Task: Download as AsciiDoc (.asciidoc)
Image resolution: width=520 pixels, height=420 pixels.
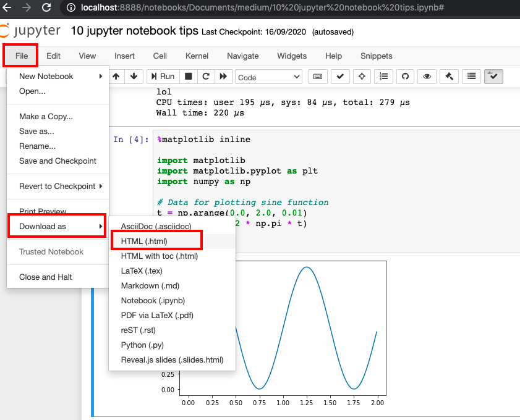Action: coord(172,227)
